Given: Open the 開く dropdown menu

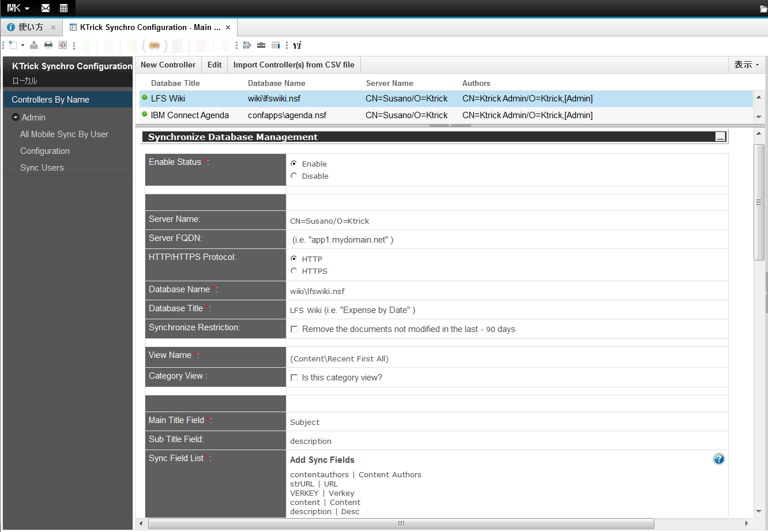Looking at the screenshot, I should coord(18,8).
